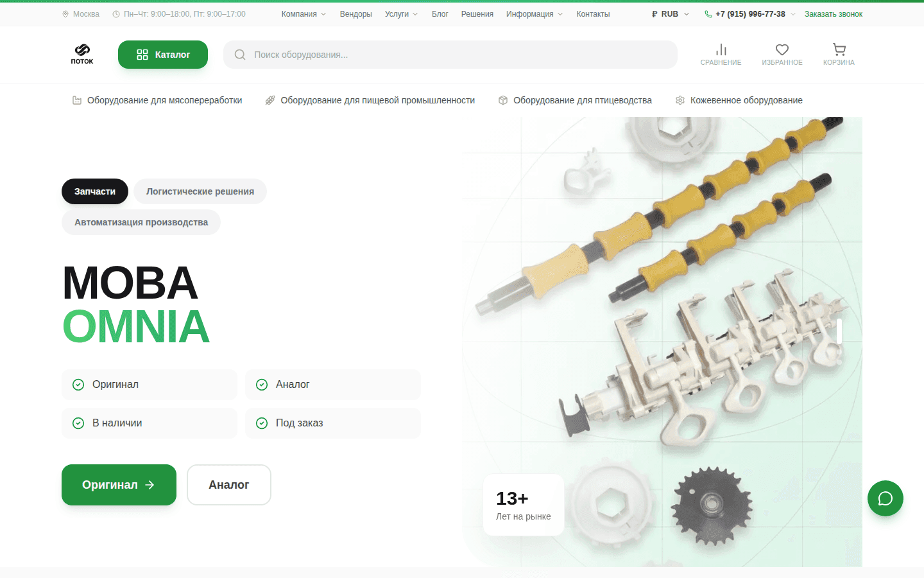Expand the Компания menu

pos(304,14)
